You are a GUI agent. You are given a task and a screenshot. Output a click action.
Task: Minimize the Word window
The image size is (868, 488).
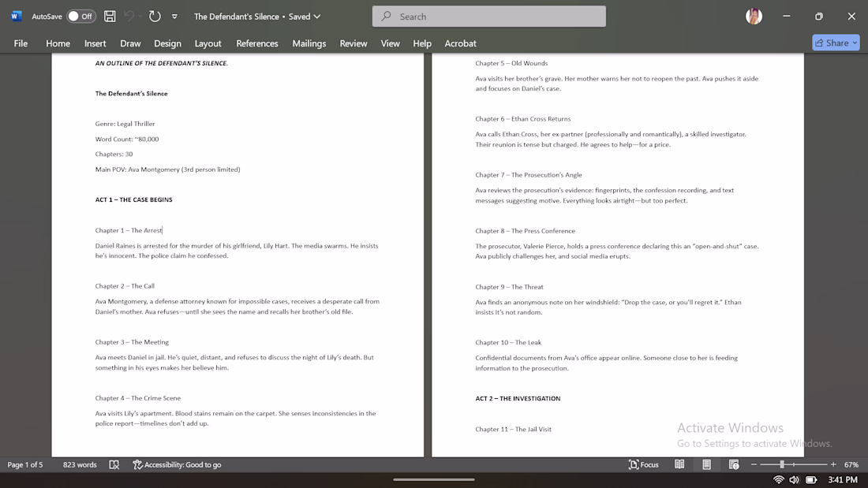point(786,16)
